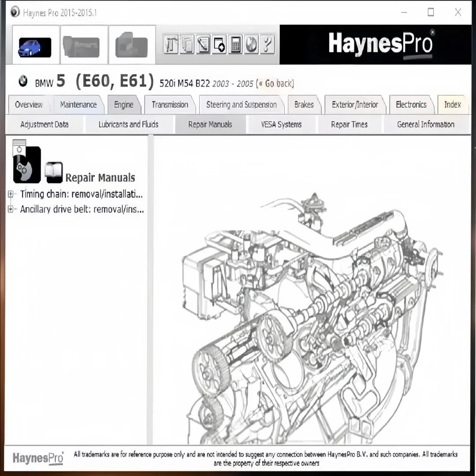
Task: Switch to the Maintenance tab
Action: [x=78, y=105]
